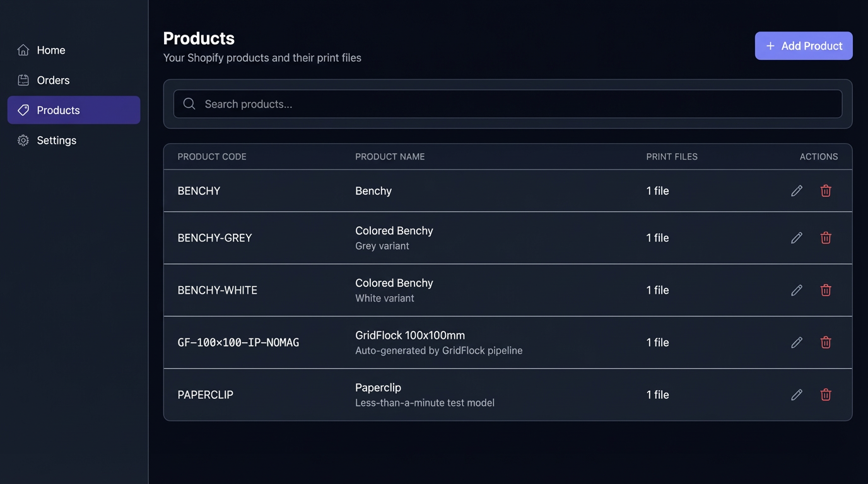The height and width of the screenshot is (484, 868).
Task: Click the edit pencil for GF-100x100-IP-NOMAG
Action: 797,342
